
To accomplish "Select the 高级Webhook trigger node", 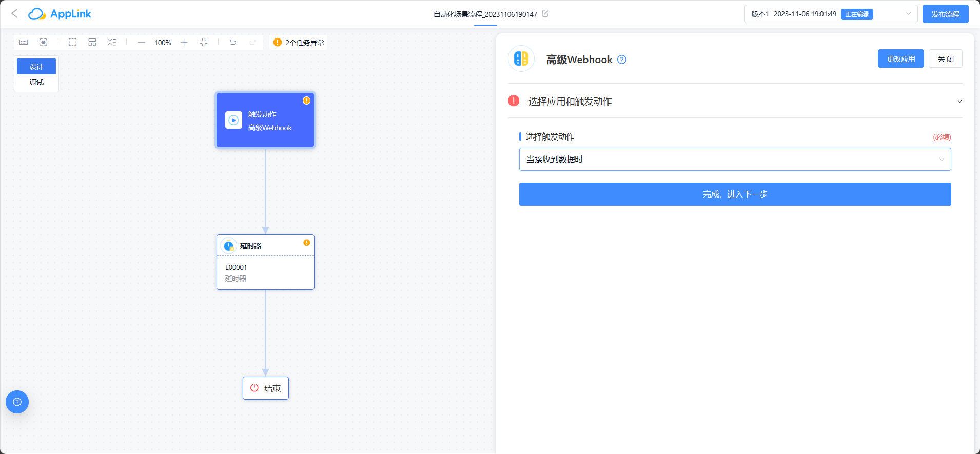I will tap(265, 120).
